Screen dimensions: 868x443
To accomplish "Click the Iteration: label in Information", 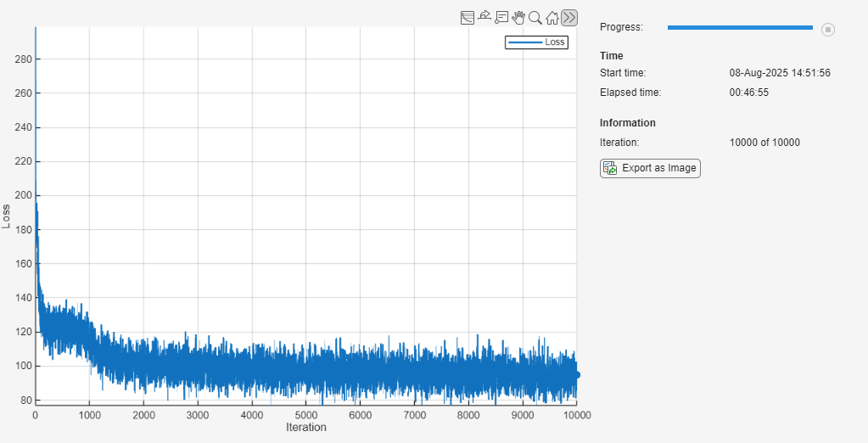I will click(619, 143).
